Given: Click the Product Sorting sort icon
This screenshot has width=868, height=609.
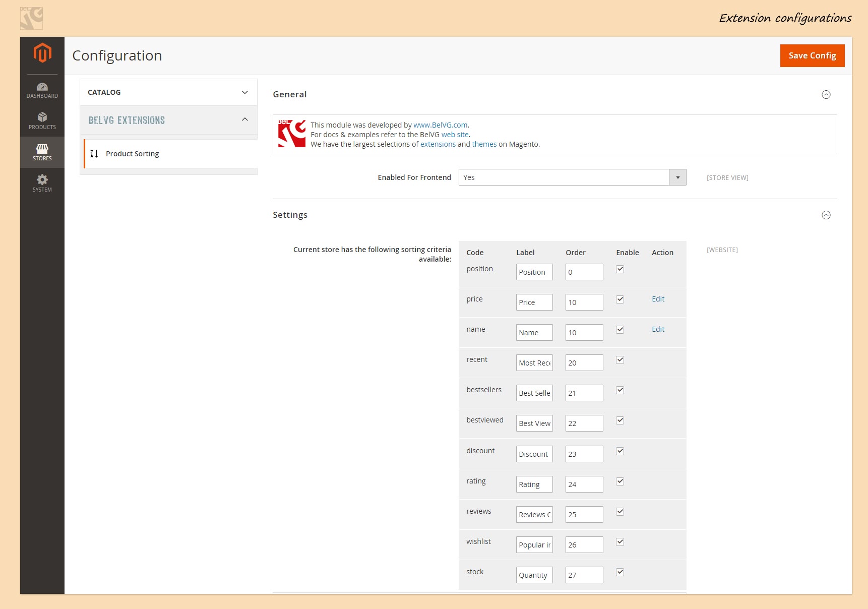Looking at the screenshot, I should click(94, 154).
